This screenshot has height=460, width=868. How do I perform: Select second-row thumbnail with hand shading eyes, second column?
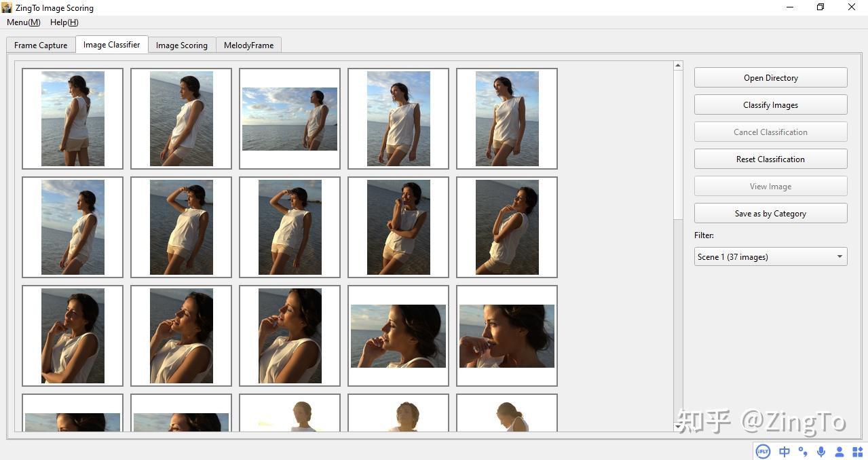tap(181, 227)
